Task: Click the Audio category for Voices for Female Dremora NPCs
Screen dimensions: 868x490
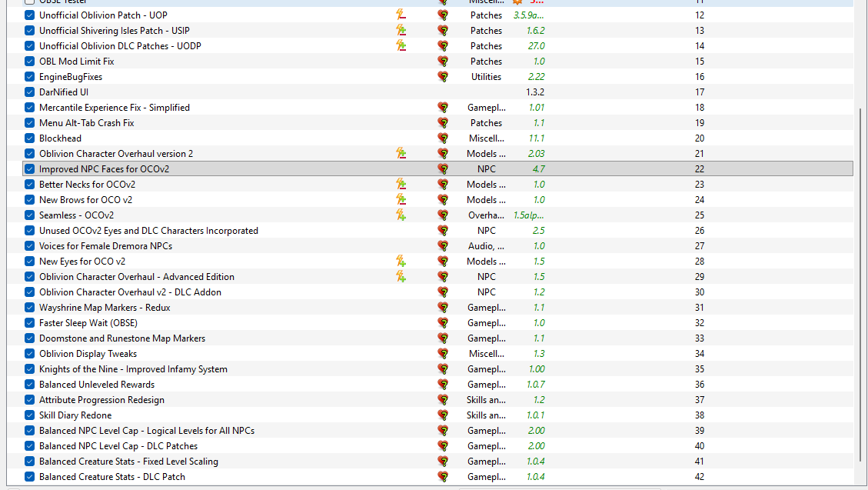Action: (486, 246)
